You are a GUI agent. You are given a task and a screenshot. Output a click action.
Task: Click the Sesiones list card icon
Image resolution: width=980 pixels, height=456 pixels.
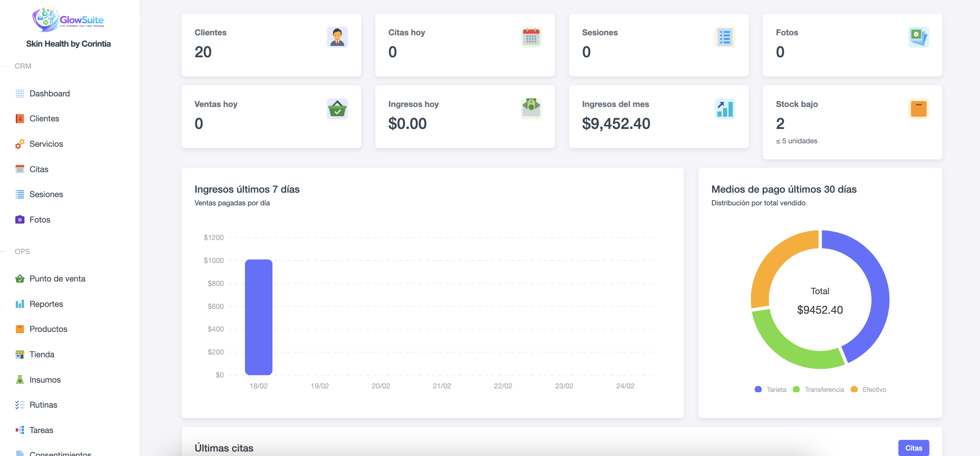pos(724,37)
